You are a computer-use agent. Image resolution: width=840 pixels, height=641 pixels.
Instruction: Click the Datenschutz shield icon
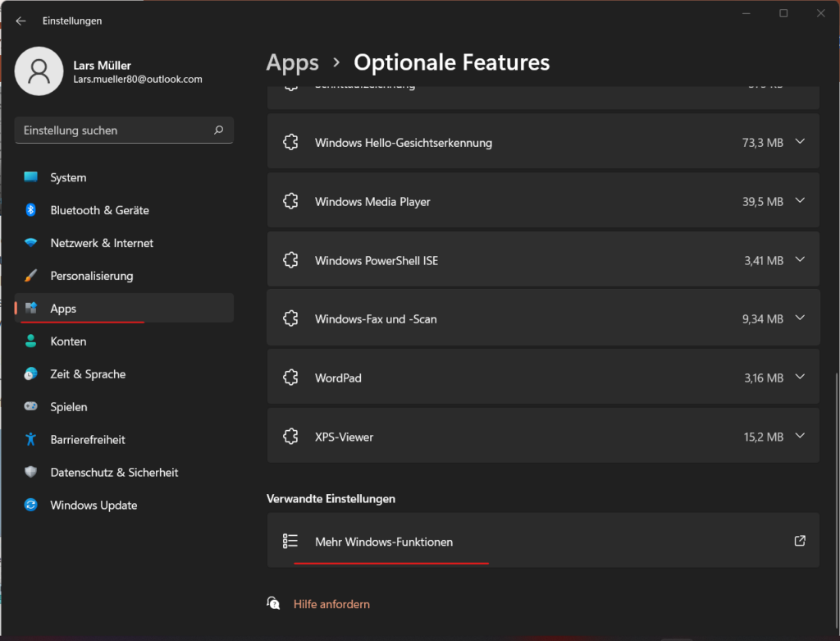pos(30,472)
